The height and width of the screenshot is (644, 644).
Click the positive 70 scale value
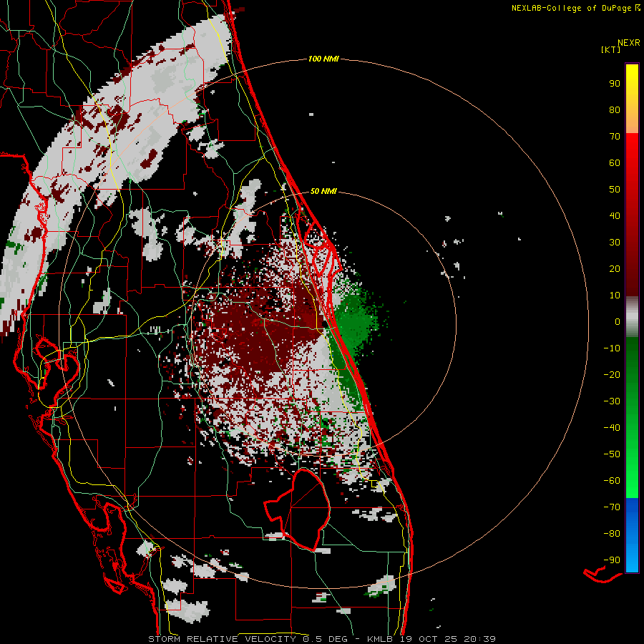[x=615, y=137]
